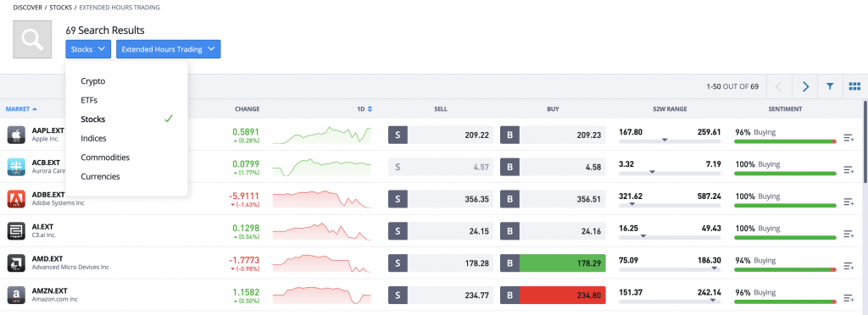Buy AAPL.EXT at 209.23
The width and height of the screenshot is (868, 315).
click(553, 135)
